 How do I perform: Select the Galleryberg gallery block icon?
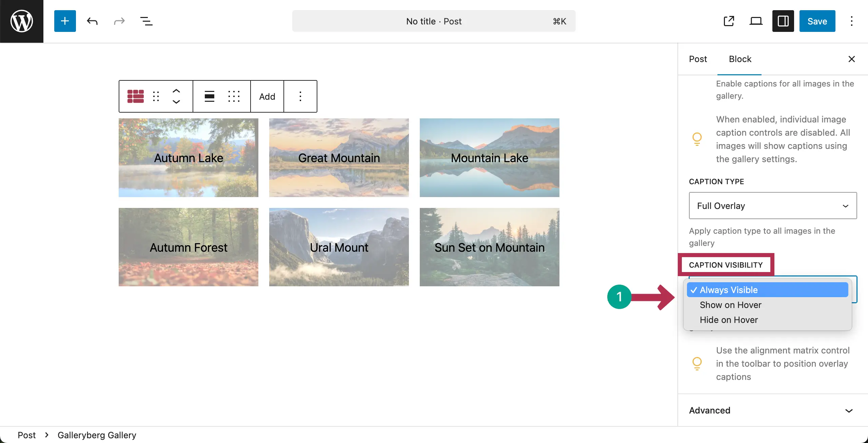click(x=135, y=96)
